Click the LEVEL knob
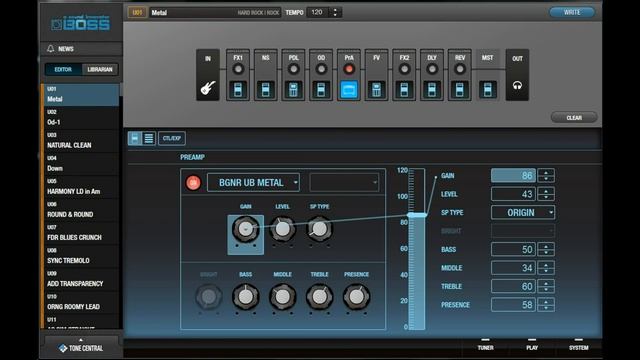Image resolution: width=640 pixels, height=360 pixels. click(282, 229)
